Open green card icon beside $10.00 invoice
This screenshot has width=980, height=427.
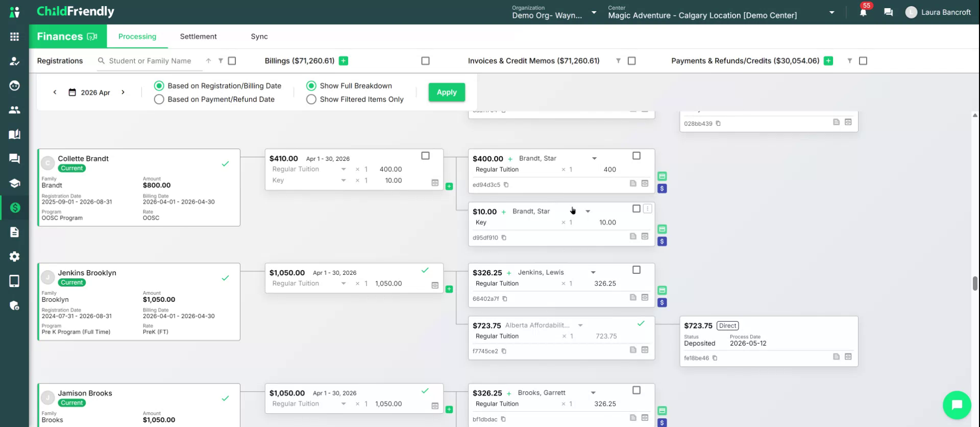point(662,229)
